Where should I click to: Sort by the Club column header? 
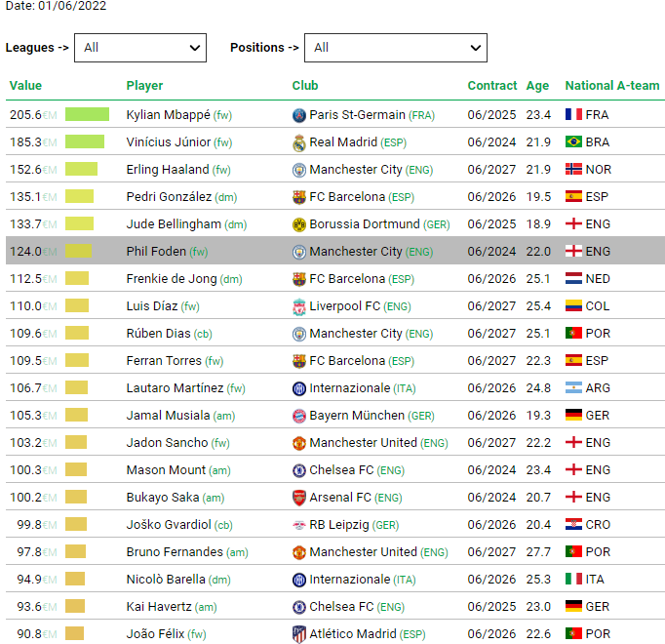coord(305,85)
